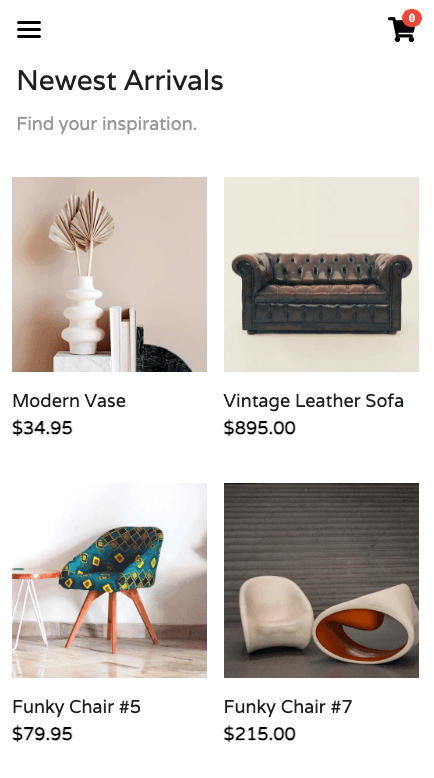Click the Newest Arrivals heading
This screenshot has width=434, height=778.
coord(120,80)
